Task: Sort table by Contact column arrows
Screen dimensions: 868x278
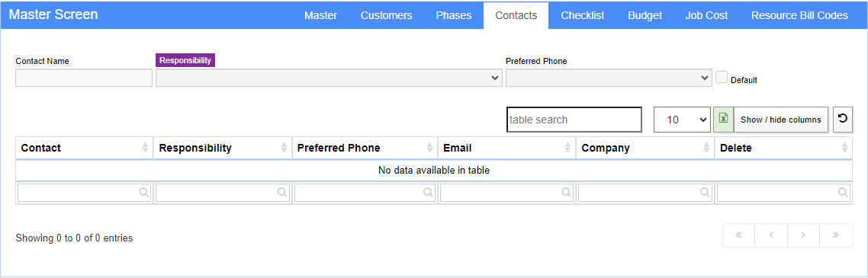Action: click(145, 148)
